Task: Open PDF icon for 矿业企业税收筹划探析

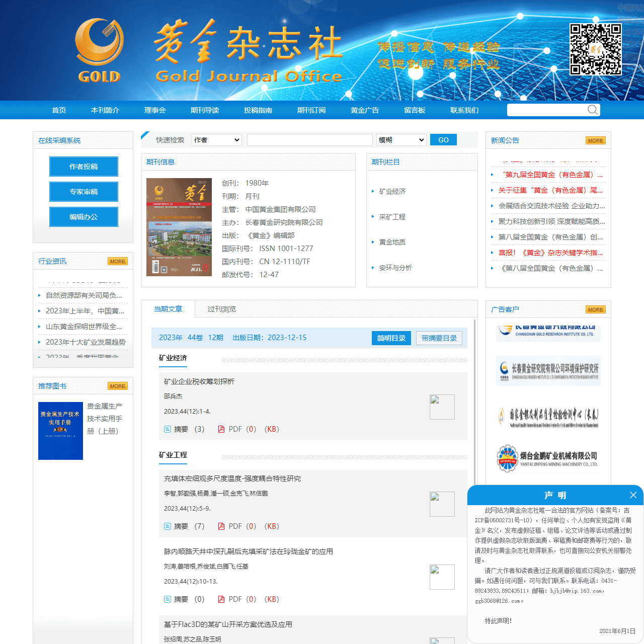Action: pyautogui.click(x=221, y=429)
